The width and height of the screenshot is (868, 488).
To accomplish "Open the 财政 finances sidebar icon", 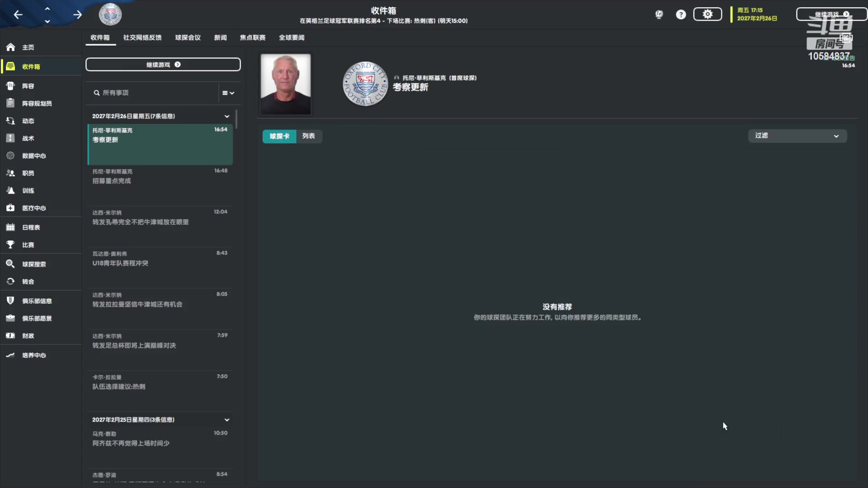I will pyautogui.click(x=10, y=336).
